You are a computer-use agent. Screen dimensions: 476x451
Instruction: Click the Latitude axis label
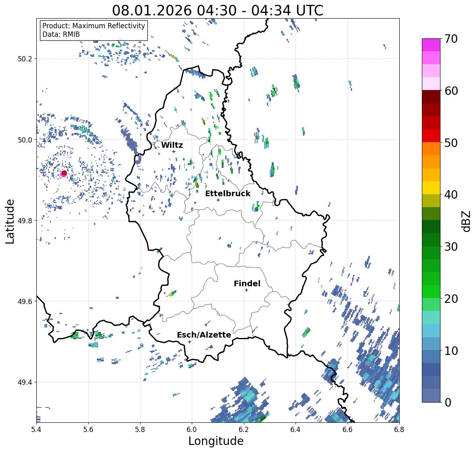(10, 222)
